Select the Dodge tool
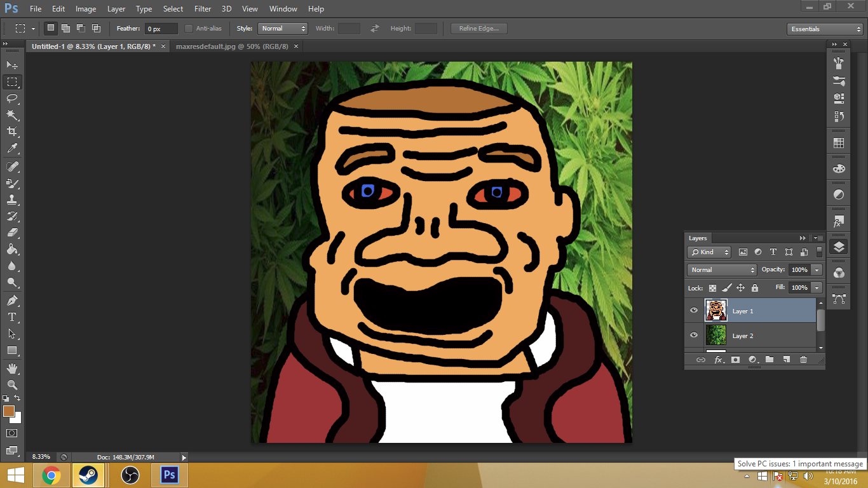The height and width of the screenshot is (488, 868). click(x=12, y=282)
